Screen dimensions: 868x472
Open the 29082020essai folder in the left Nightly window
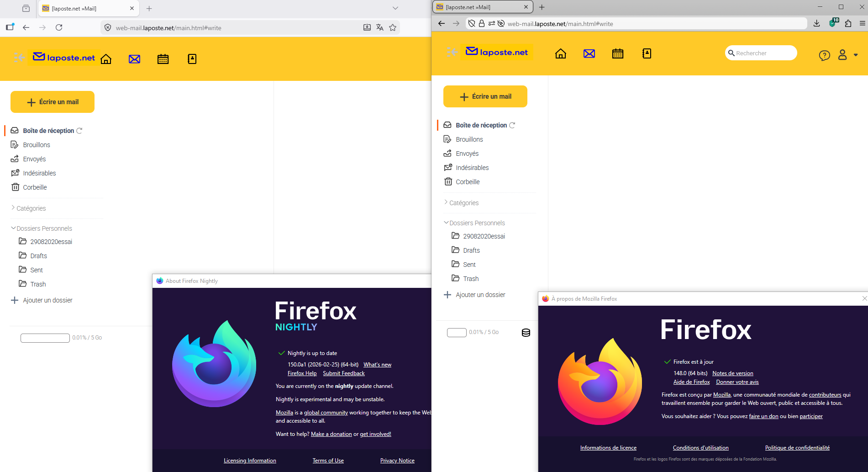click(51, 242)
